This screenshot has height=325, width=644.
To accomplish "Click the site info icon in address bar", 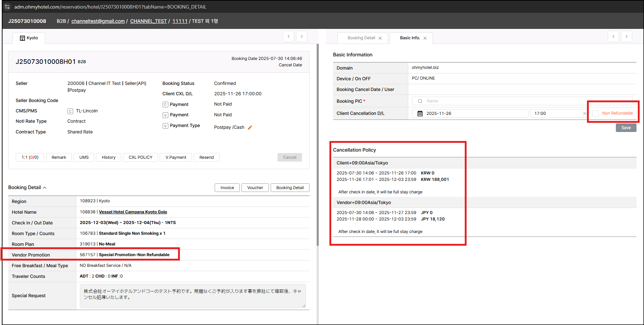I will click(7, 7).
